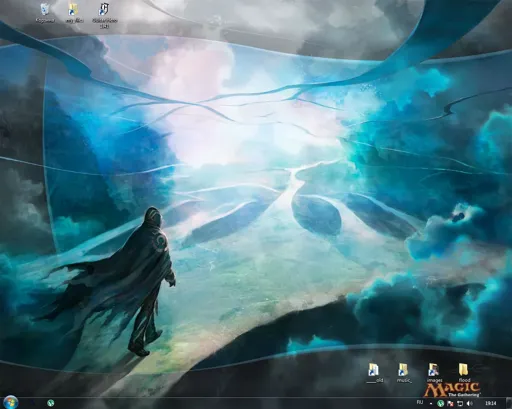Select the ___old folder shortcut

pos(375,373)
